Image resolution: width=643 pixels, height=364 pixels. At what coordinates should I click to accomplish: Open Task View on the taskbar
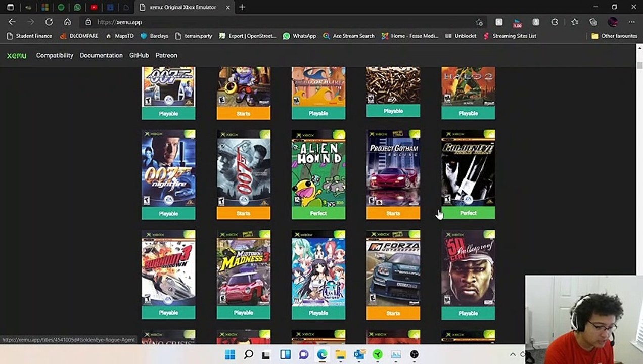[x=266, y=354]
